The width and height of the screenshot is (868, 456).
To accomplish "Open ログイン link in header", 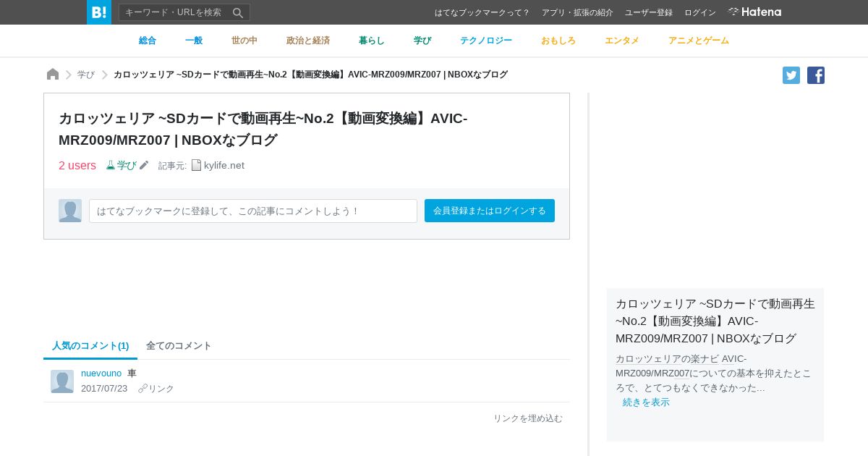I will [x=700, y=12].
